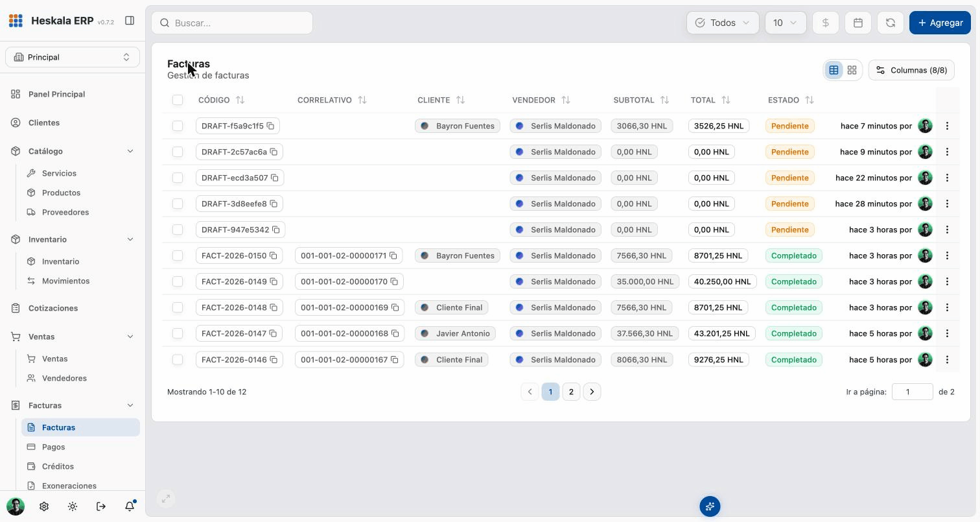Open row actions for FACT-2026-0149
The image size is (980, 522).
947,281
